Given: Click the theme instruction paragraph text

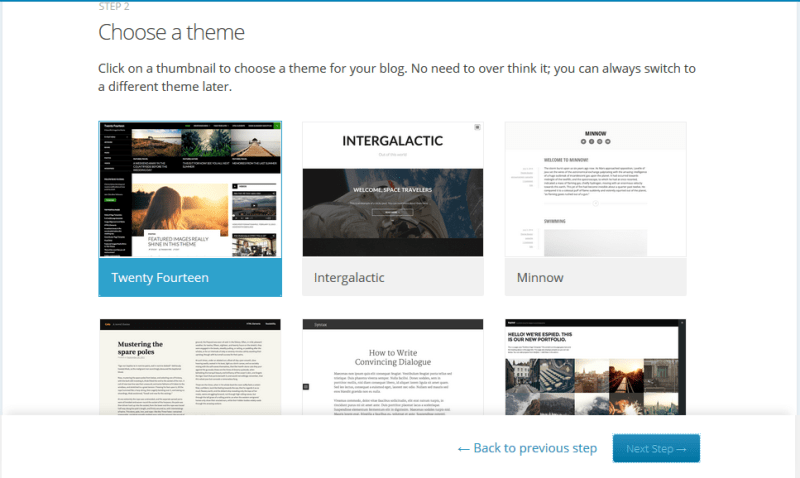Looking at the screenshot, I should 396,77.
